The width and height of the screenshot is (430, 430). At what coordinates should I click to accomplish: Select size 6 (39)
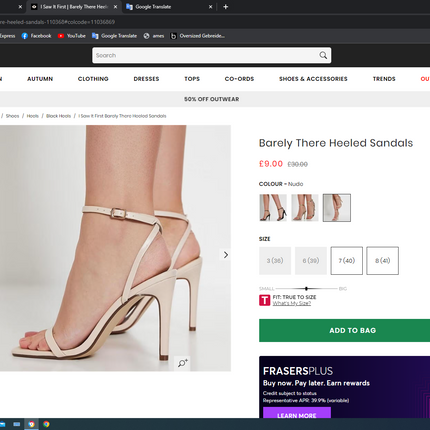click(311, 261)
